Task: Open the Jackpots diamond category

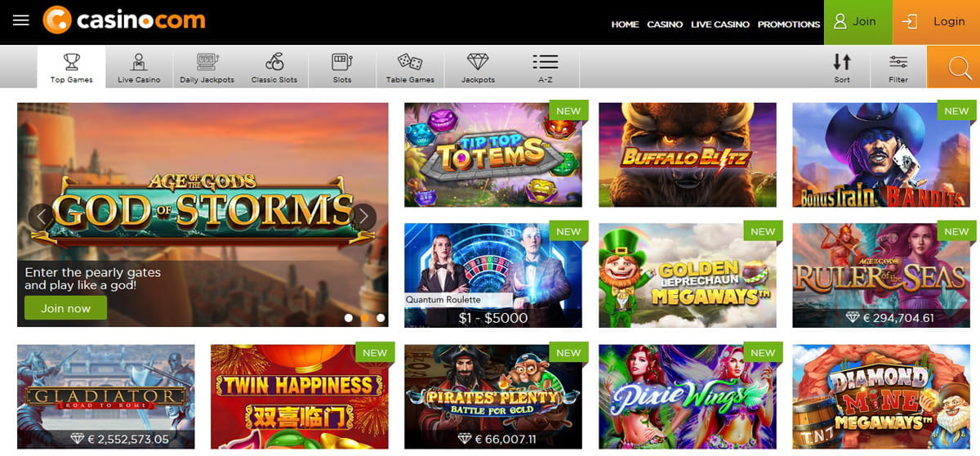Action: pos(478,67)
